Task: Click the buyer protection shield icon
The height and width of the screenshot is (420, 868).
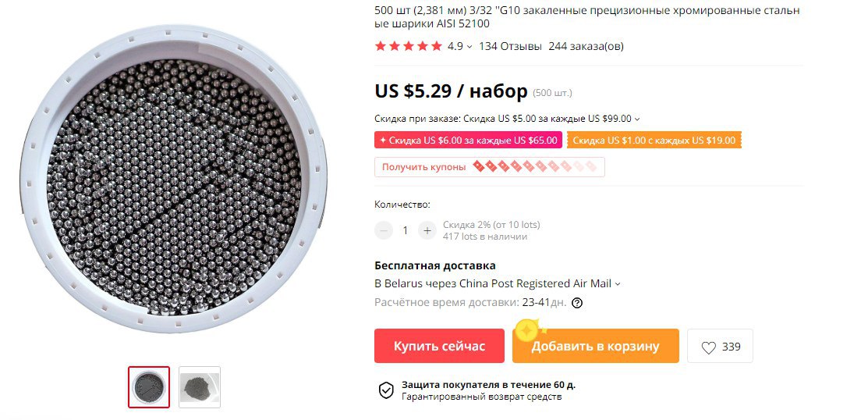Action: [386, 390]
